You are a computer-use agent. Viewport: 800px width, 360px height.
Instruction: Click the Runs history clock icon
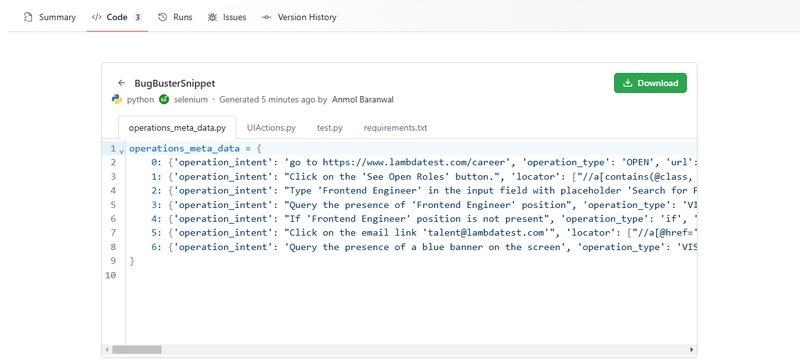tap(163, 17)
